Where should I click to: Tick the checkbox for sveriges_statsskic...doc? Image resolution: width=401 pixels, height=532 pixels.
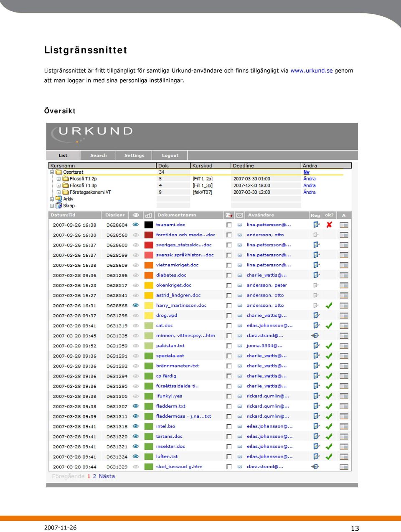(x=229, y=245)
